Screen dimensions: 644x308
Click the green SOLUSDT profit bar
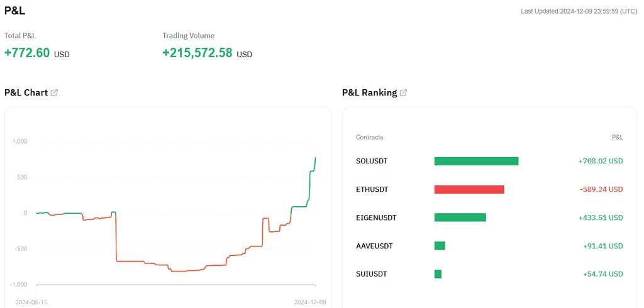tap(477, 161)
